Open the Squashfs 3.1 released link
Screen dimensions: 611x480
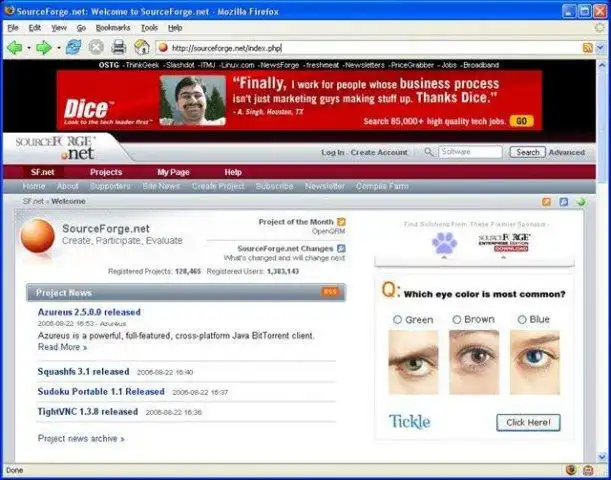point(83,371)
